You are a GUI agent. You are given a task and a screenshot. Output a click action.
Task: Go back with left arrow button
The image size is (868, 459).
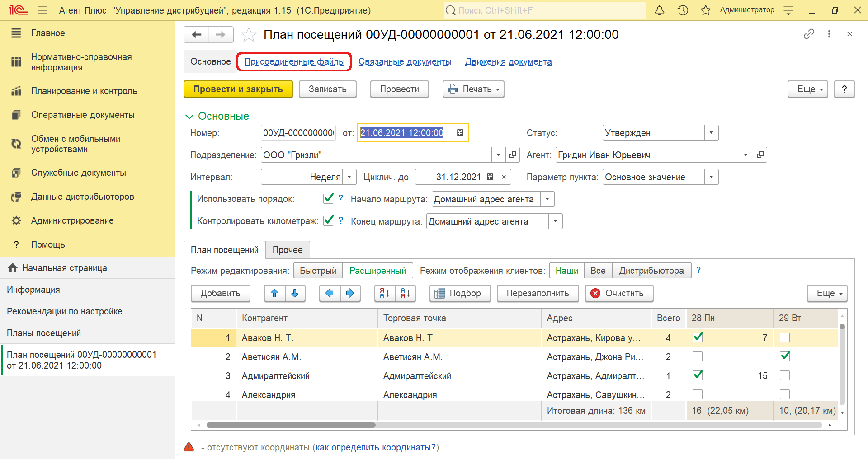tap(197, 34)
